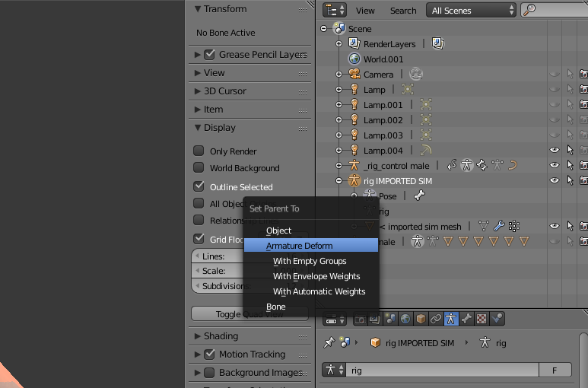Image resolution: width=588 pixels, height=388 pixels.
Task: Select With Automatic Weights option
Action: (311, 291)
